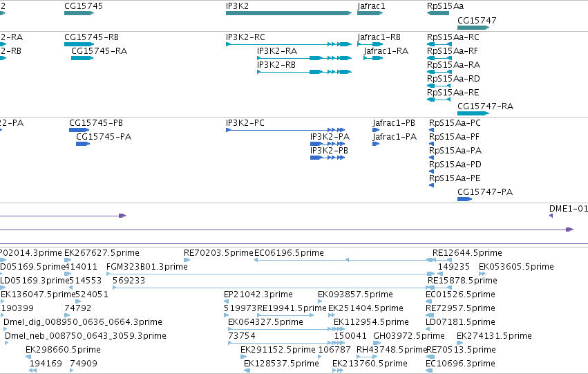Click the CG15747-RA transcript label
The width and height of the screenshot is (588, 374).
[x=485, y=106]
